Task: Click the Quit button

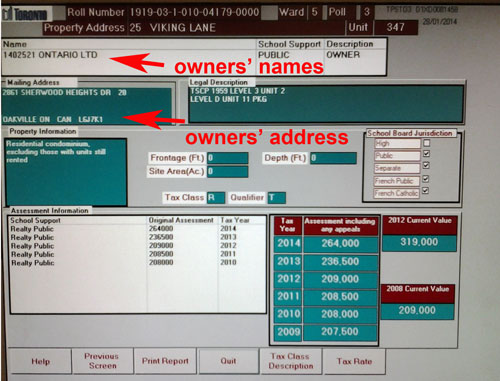Action: 228,361
